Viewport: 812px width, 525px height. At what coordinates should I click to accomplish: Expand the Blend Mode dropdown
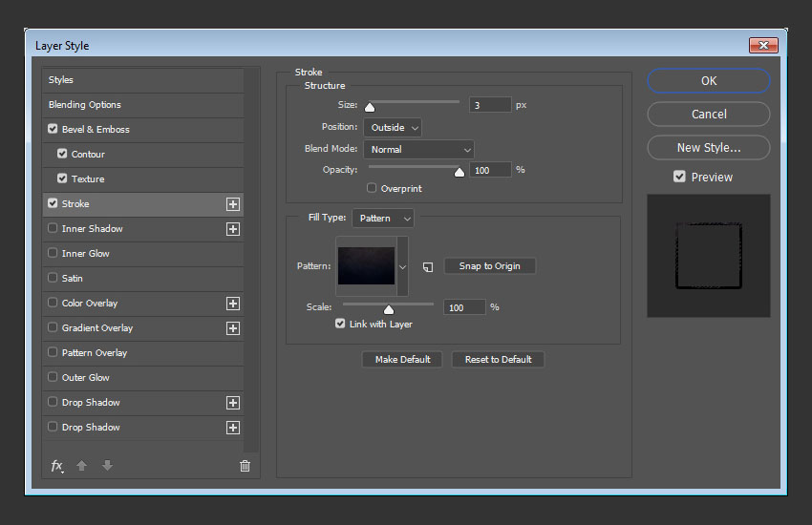(418, 150)
